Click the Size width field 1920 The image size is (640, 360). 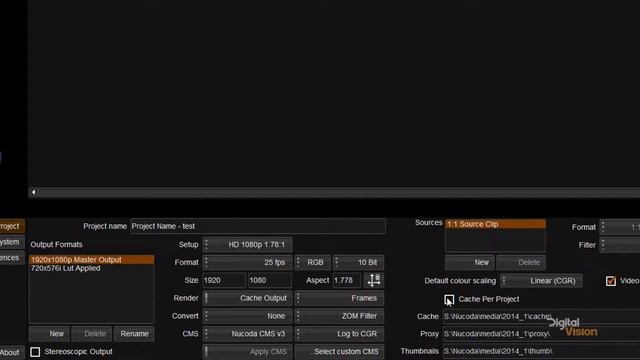224,280
